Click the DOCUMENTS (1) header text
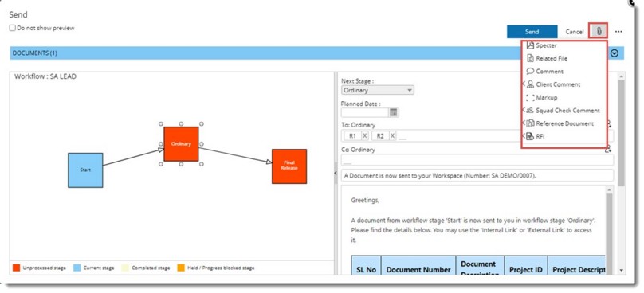Image resolution: width=644 pixels, height=293 pixels. point(35,53)
